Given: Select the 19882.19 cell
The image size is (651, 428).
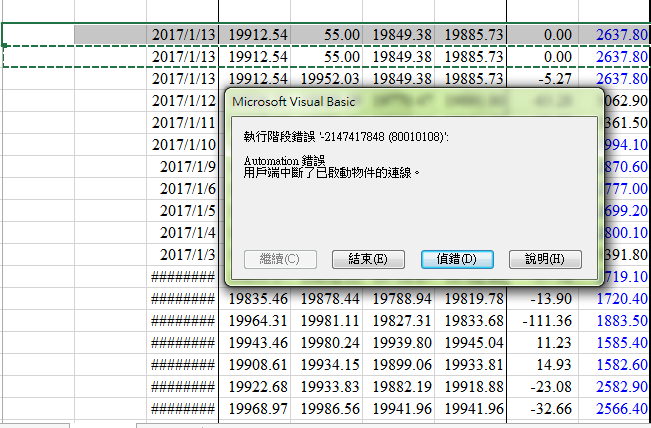Looking at the screenshot, I should click(x=399, y=386).
